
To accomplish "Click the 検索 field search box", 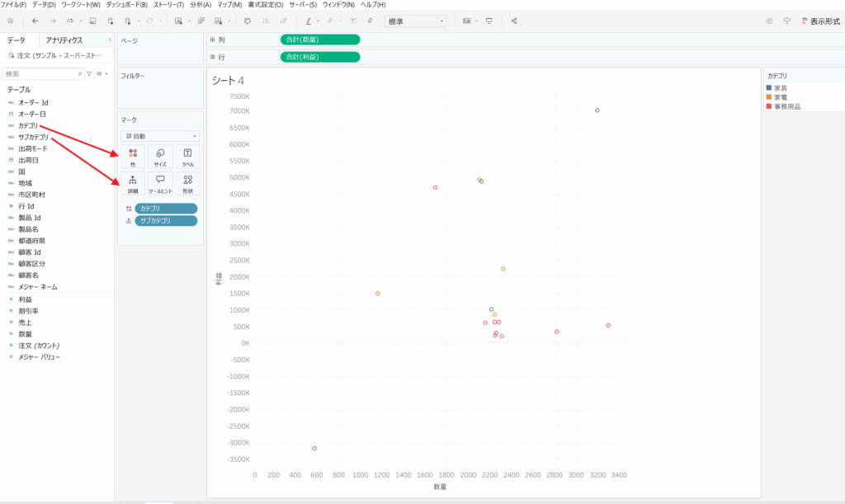I will pos(40,73).
